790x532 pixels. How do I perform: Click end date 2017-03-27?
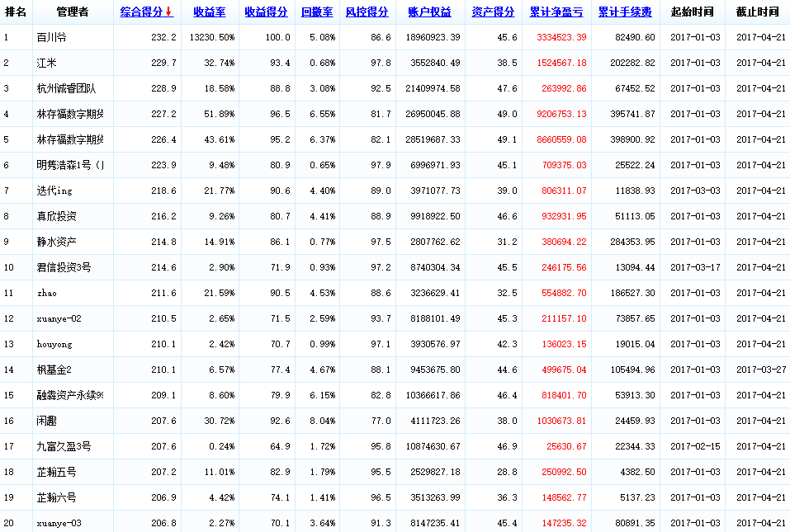pyautogui.click(x=761, y=370)
